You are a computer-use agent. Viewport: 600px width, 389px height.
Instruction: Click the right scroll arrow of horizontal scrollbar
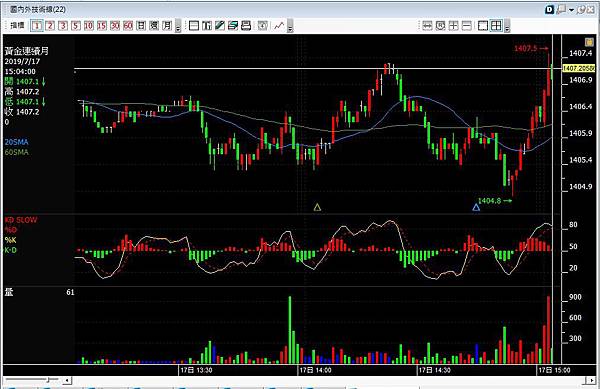tap(592, 380)
